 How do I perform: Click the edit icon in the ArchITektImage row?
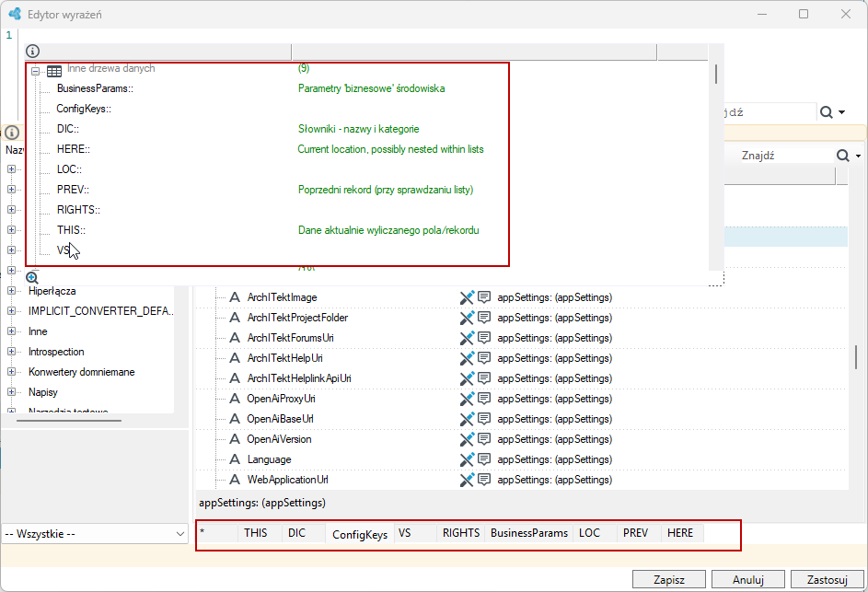pyautogui.click(x=468, y=298)
